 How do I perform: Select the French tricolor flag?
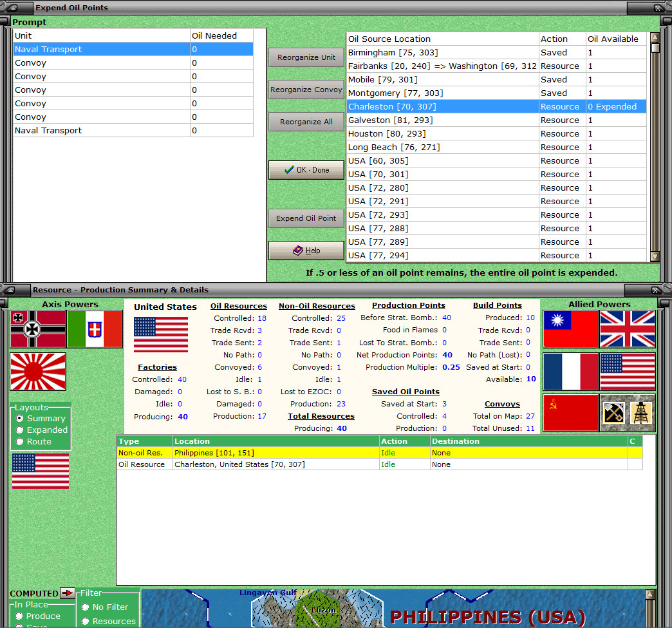(570, 372)
